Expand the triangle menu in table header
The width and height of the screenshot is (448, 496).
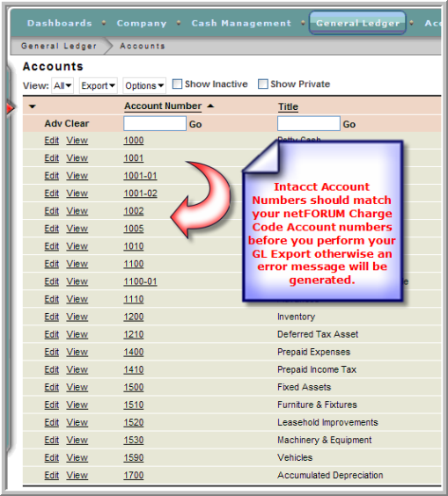tap(33, 106)
